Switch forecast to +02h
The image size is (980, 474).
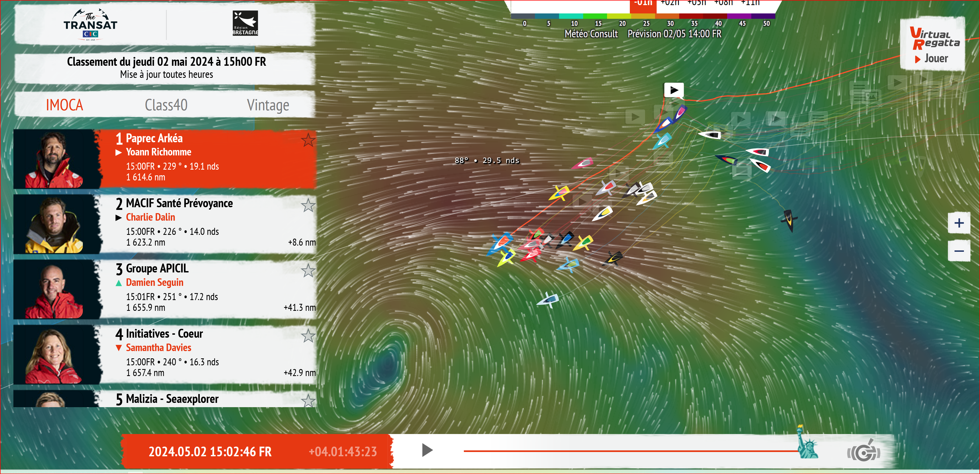(x=670, y=3)
